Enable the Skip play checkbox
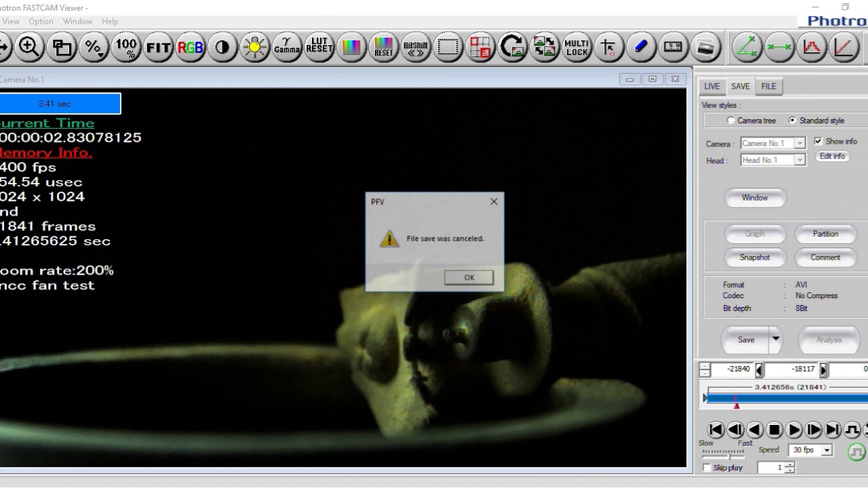868x488 pixels. 707,468
